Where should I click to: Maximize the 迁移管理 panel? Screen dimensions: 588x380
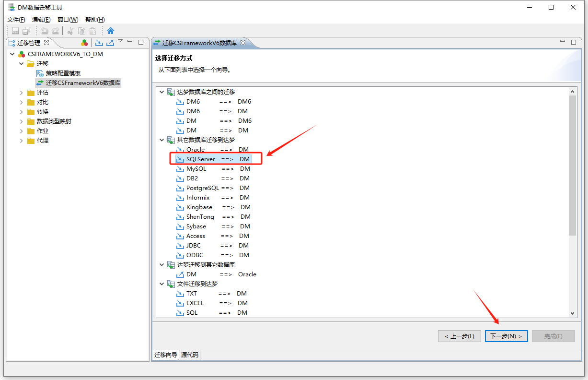coord(141,42)
